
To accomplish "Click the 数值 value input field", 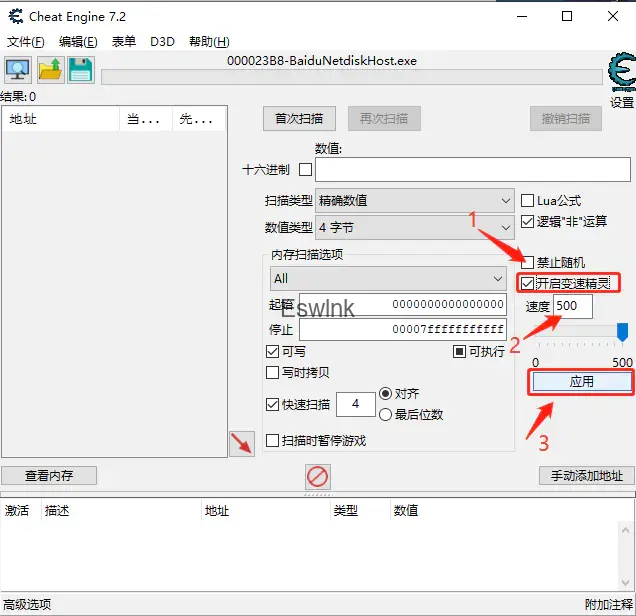I will (472, 170).
